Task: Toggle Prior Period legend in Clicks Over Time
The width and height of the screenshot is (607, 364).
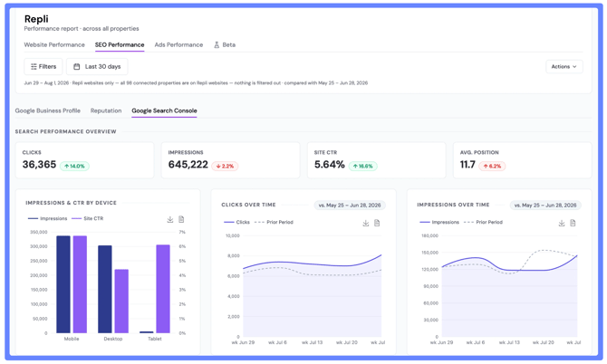Action: (x=275, y=223)
